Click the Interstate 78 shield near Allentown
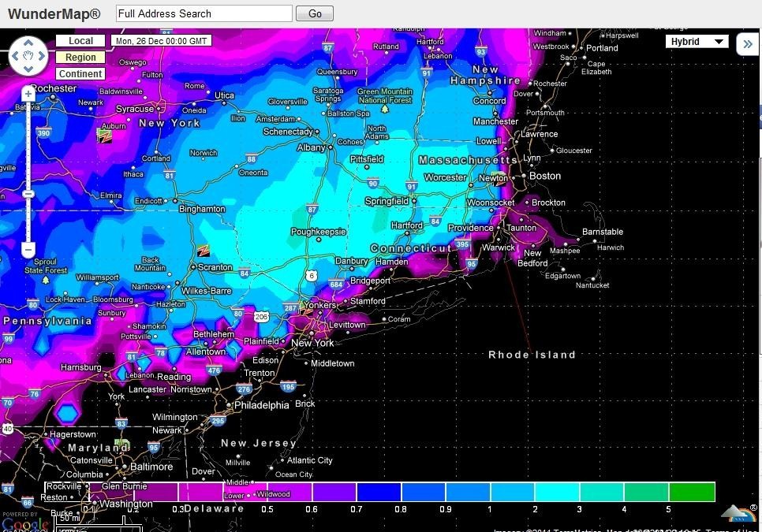Screen dimensions: 762x532 point(161,353)
